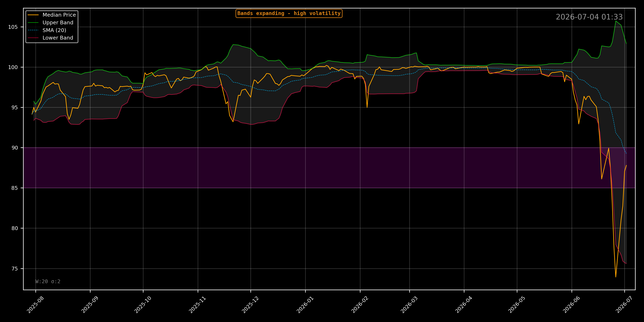644x322 pixels.
Task: Click the y-axis label 75
Action: pos(15,269)
